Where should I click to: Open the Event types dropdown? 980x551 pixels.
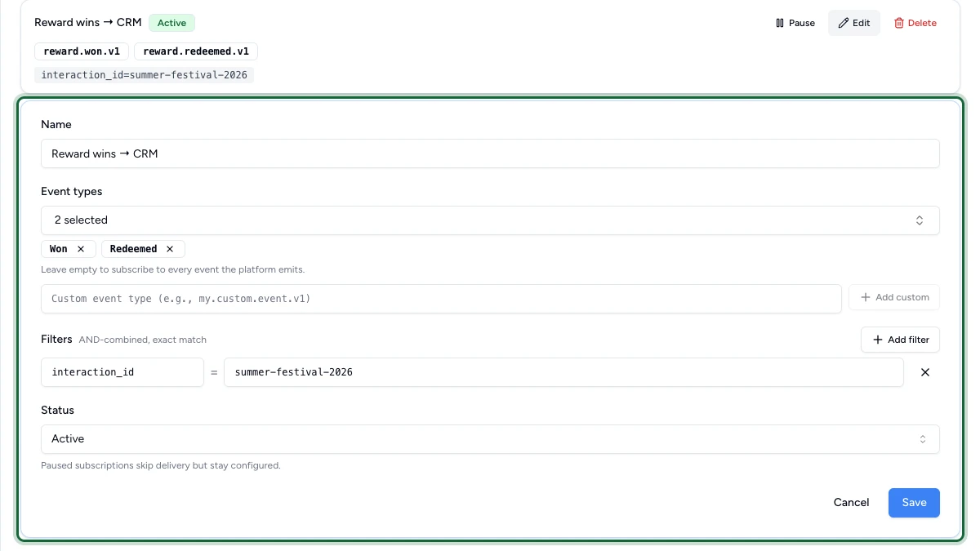(x=490, y=220)
